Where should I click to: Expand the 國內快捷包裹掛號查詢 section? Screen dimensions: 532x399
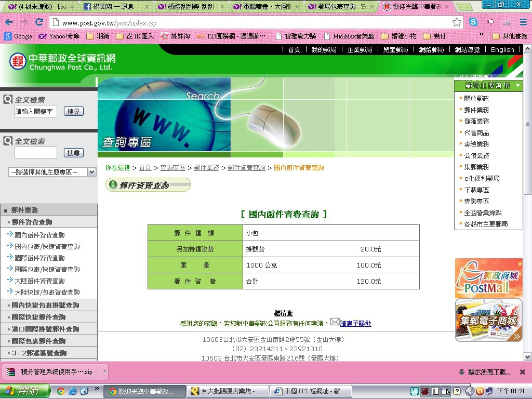pyautogui.click(x=49, y=305)
